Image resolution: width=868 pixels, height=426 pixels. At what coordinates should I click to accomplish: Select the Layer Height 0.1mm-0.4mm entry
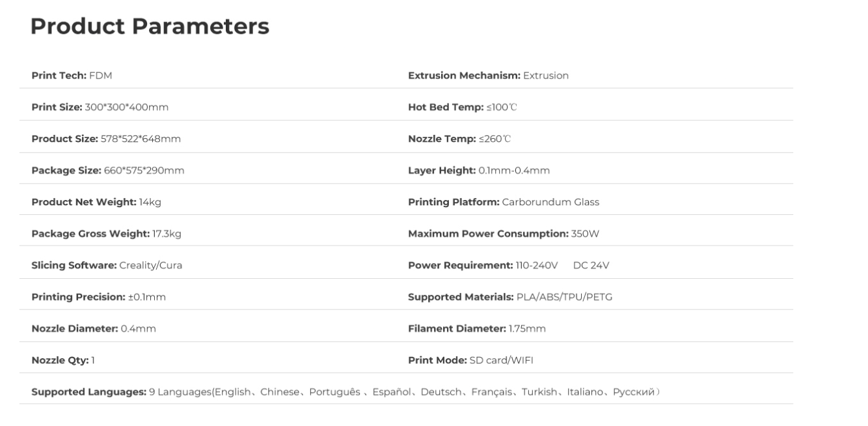point(479,171)
